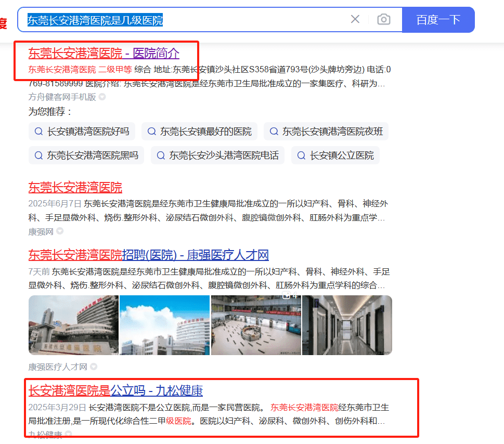Search suggestion 长安镇港湾医院好吗
Image resolution: width=504 pixels, height=444 pixels.
point(82,132)
